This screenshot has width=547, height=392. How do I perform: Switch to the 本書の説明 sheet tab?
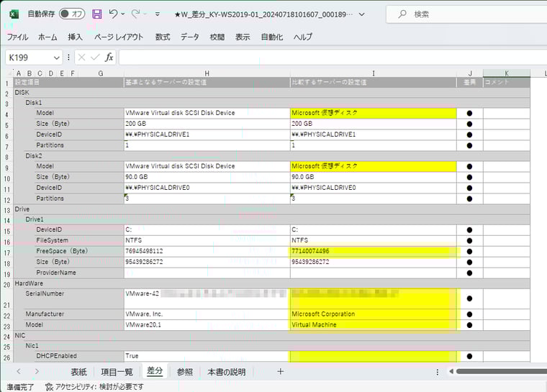(x=227, y=372)
